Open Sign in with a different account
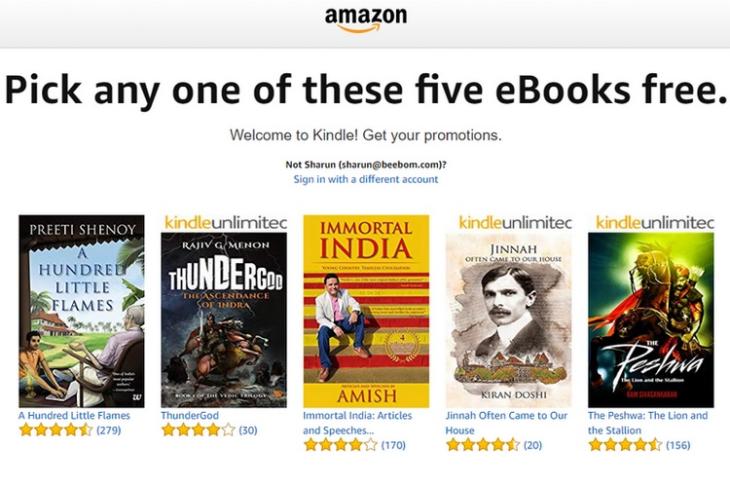The width and height of the screenshot is (730, 487). [365, 179]
